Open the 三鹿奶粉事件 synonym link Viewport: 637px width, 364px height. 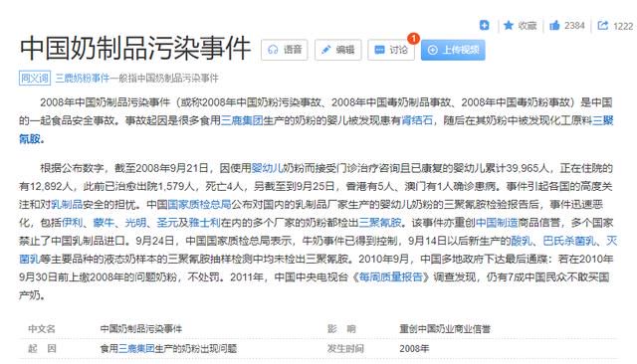coord(83,78)
